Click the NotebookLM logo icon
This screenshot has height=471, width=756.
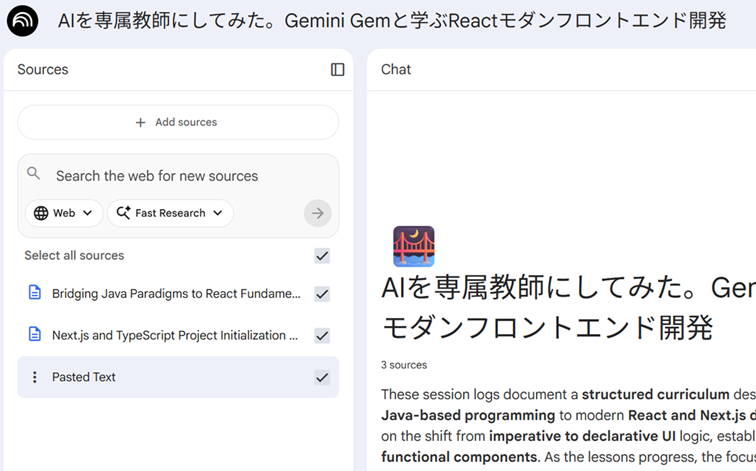[22, 20]
